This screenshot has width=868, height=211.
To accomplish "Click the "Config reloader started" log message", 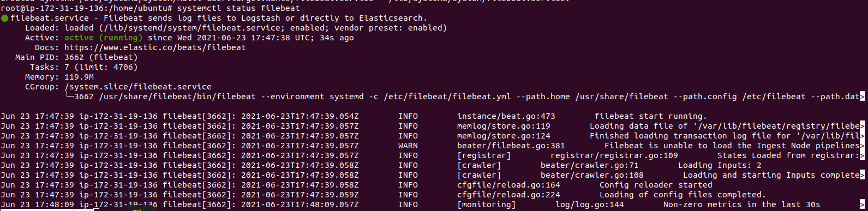I will pyautogui.click(x=656, y=185).
